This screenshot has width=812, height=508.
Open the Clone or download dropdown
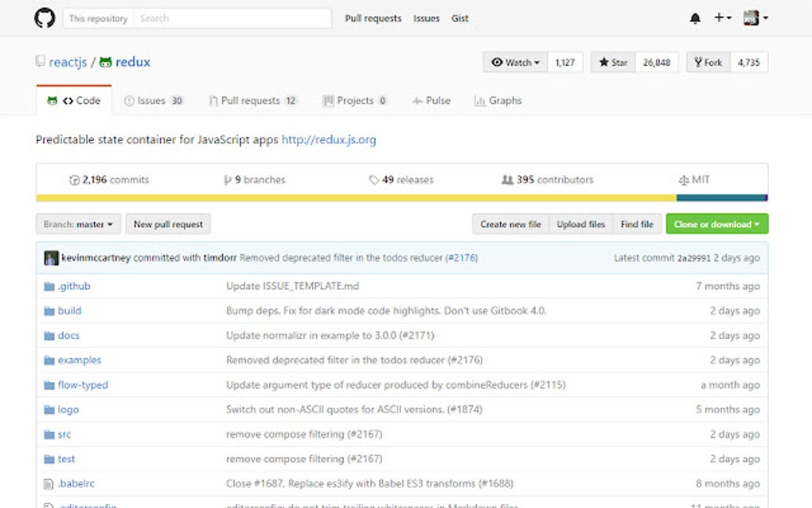point(717,225)
